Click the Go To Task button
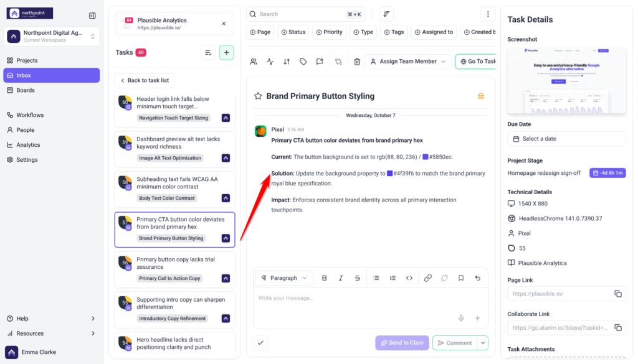638x364 pixels. (x=475, y=62)
